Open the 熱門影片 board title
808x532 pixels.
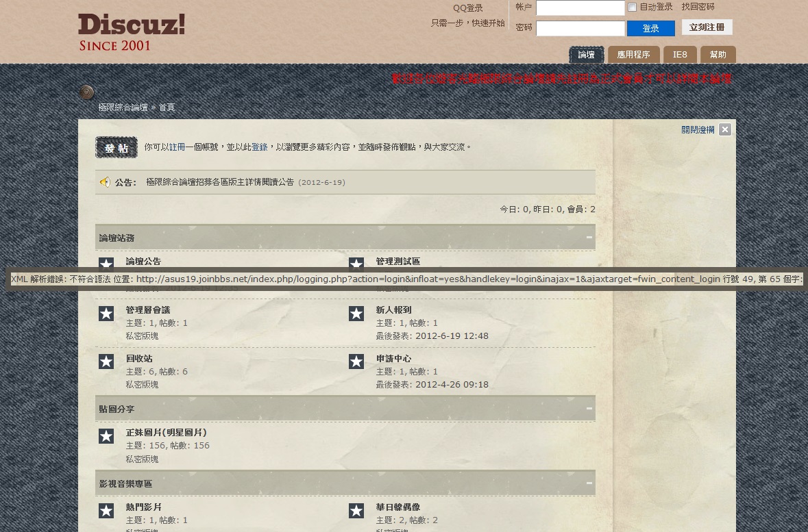tap(143, 507)
